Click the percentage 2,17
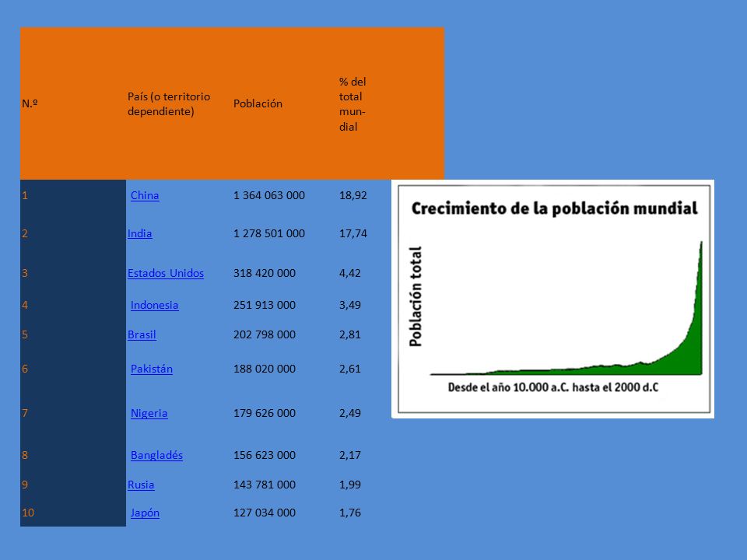The image size is (747, 560). tap(349, 455)
